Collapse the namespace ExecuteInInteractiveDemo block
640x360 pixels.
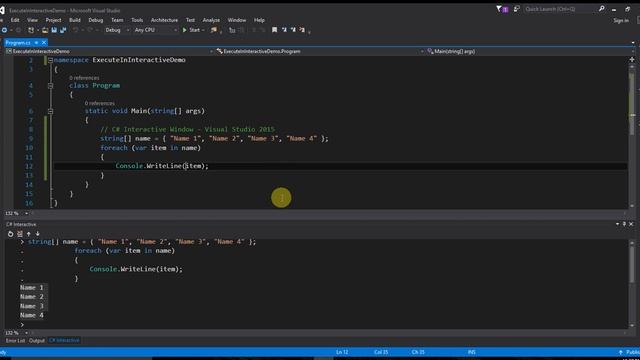[x=51, y=60]
